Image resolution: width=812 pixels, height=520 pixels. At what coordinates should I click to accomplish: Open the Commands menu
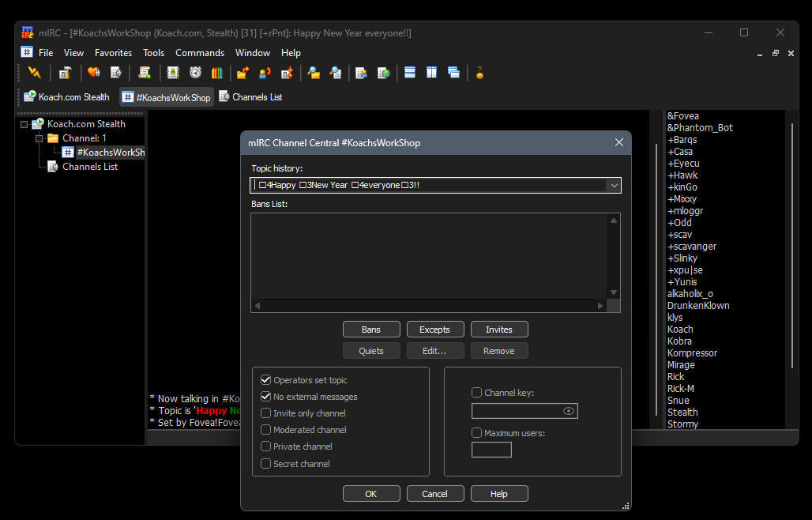pyautogui.click(x=200, y=53)
